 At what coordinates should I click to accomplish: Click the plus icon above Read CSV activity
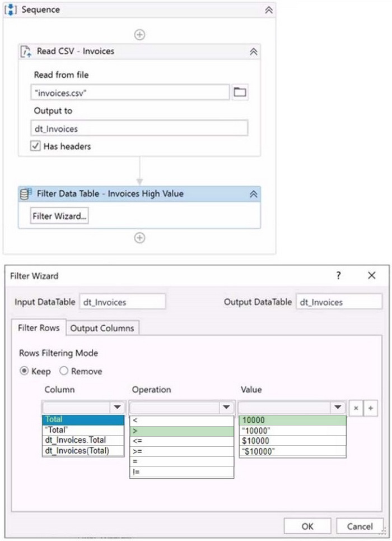139,35
